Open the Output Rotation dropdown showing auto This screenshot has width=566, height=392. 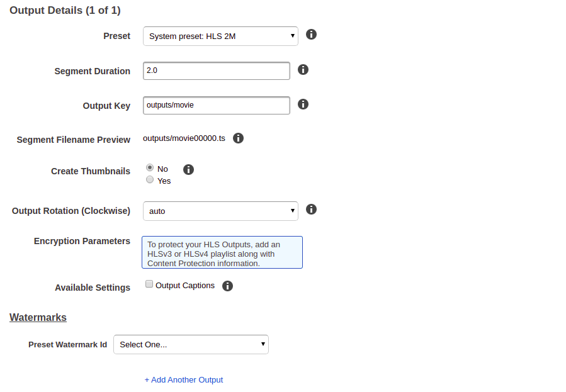[x=220, y=211]
